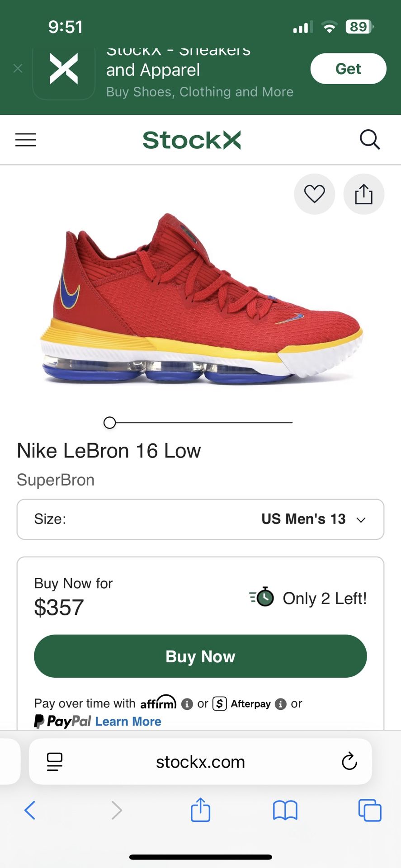
Task: Dismiss the StockX app banner
Action: pos(18,69)
